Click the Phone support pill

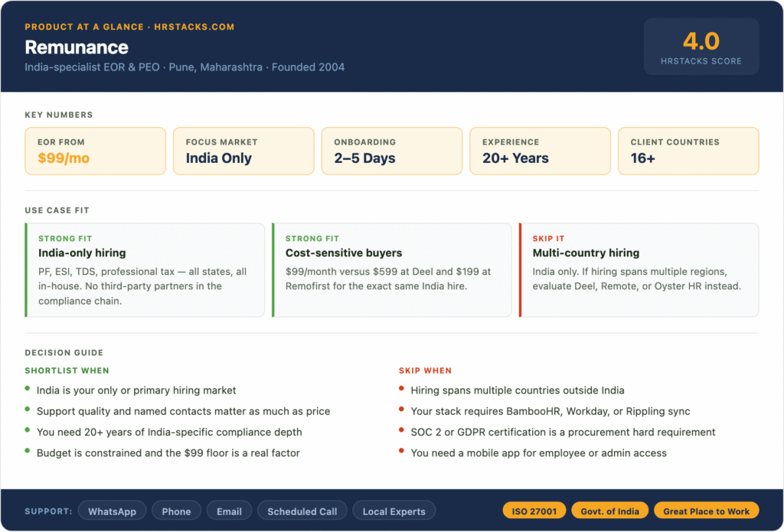coord(176,511)
